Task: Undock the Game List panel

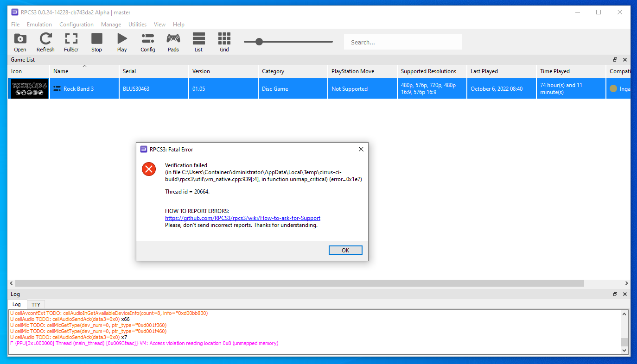Action: [615, 59]
